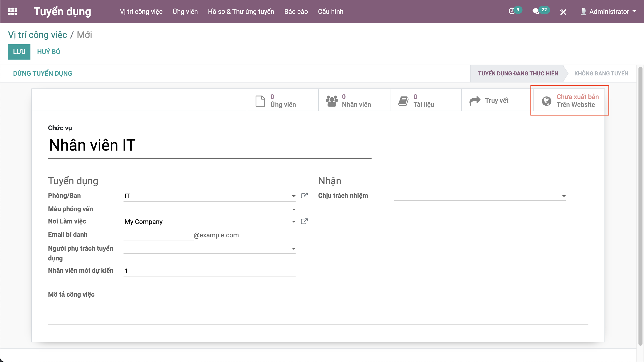This screenshot has height=362, width=644.
Task: Select Tuyển dụng đang thực hiện status
Action: [518, 73]
